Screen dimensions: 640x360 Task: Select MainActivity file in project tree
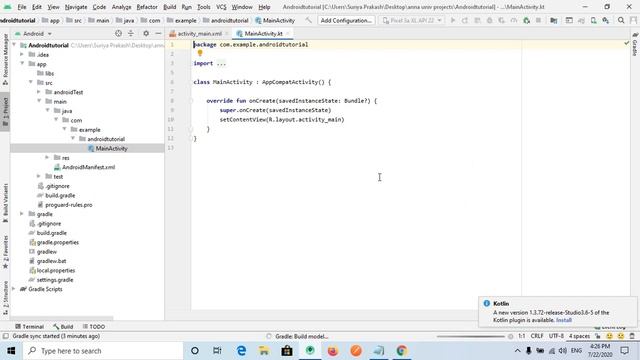coord(108,148)
